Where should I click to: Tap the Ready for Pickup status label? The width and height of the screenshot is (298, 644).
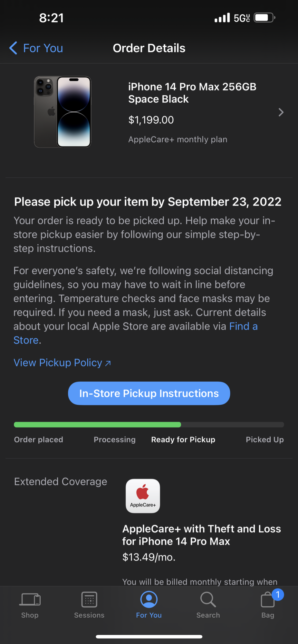pos(183,440)
